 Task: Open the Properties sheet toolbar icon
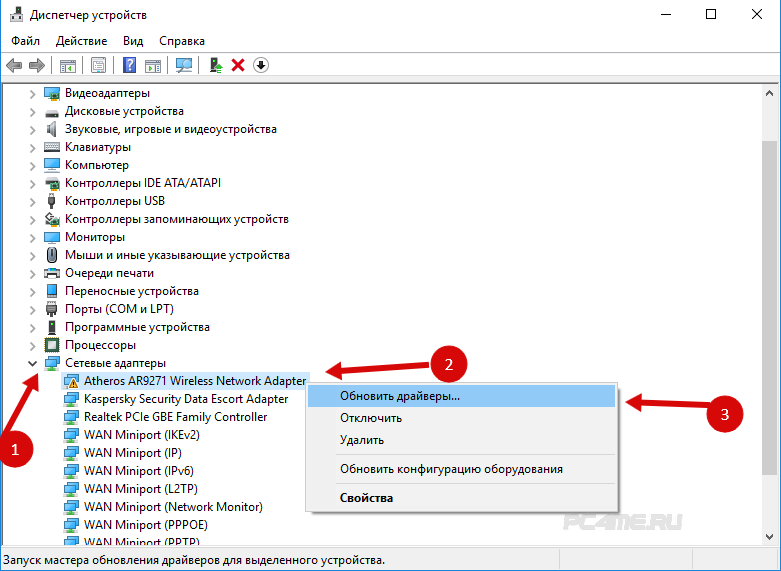click(x=99, y=65)
